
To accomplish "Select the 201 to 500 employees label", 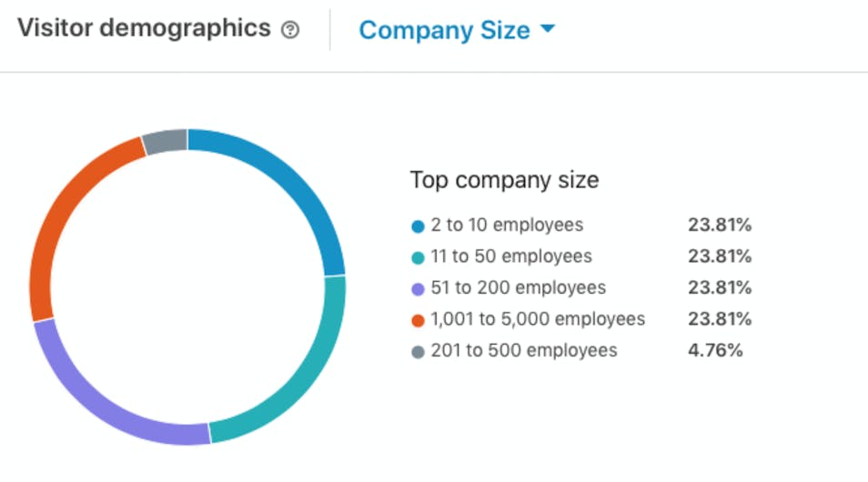I will pos(524,351).
